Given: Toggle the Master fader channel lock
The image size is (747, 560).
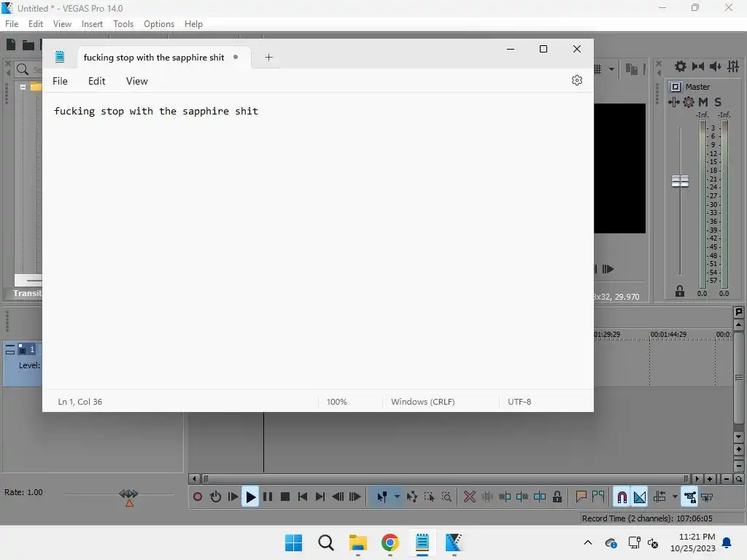Looking at the screenshot, I should point(680,291).
